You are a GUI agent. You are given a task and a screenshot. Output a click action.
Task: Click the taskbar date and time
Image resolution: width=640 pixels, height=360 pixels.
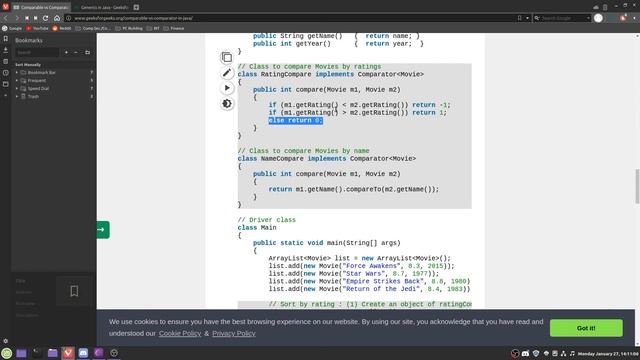coord(608,353)
